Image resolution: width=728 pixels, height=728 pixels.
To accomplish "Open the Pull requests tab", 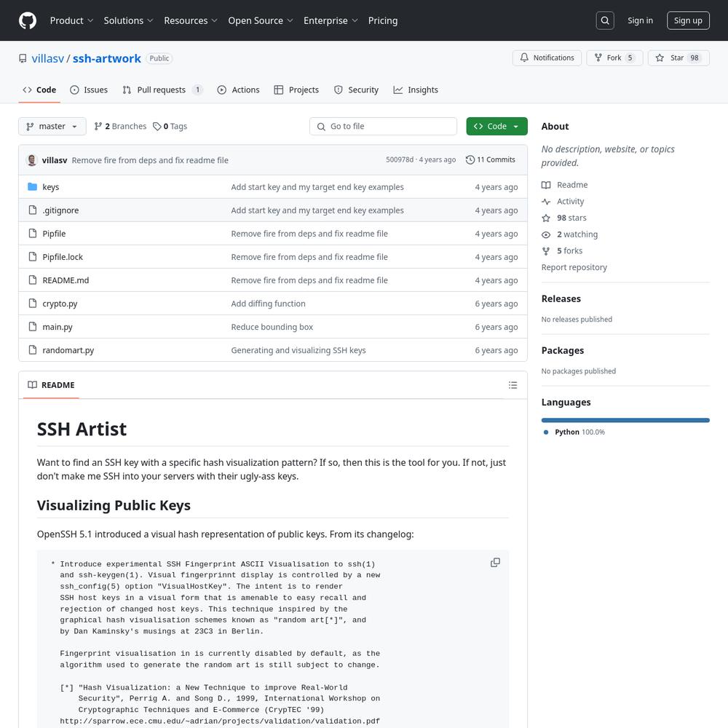I will (x=162, y=90).
